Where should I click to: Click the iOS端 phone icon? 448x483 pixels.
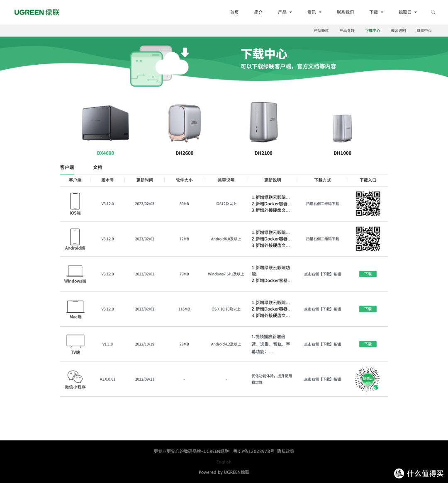coord(75,201)
